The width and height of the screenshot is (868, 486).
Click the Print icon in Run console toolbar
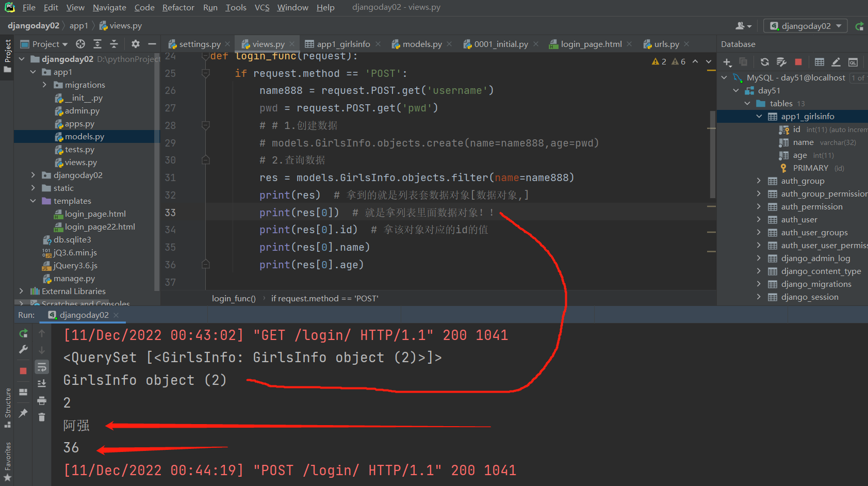(42, 400)
